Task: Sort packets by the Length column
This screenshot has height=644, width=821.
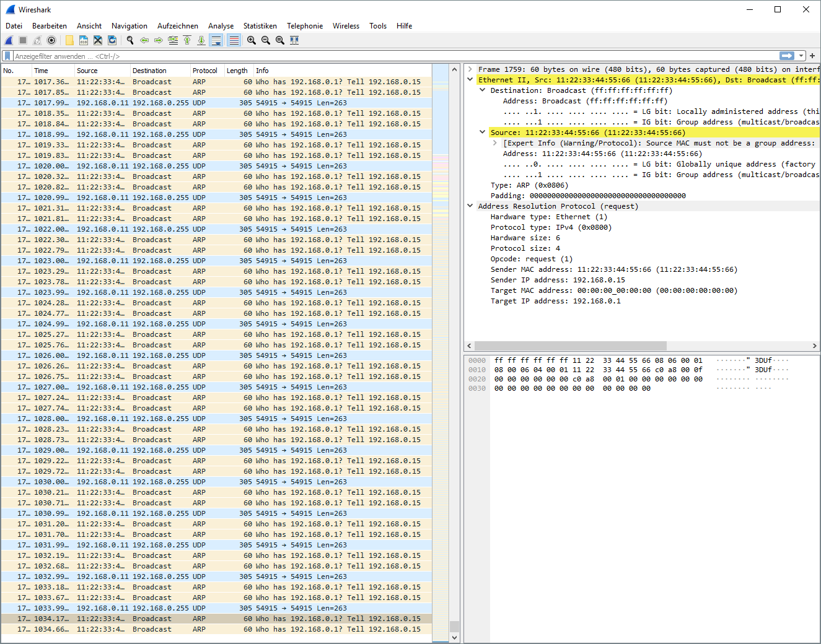Action: point(239,71)
